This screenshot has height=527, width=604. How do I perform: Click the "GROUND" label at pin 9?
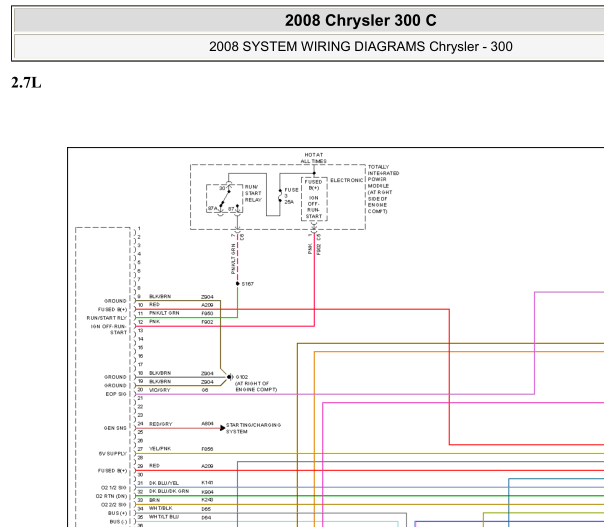(x=115, y=301)
